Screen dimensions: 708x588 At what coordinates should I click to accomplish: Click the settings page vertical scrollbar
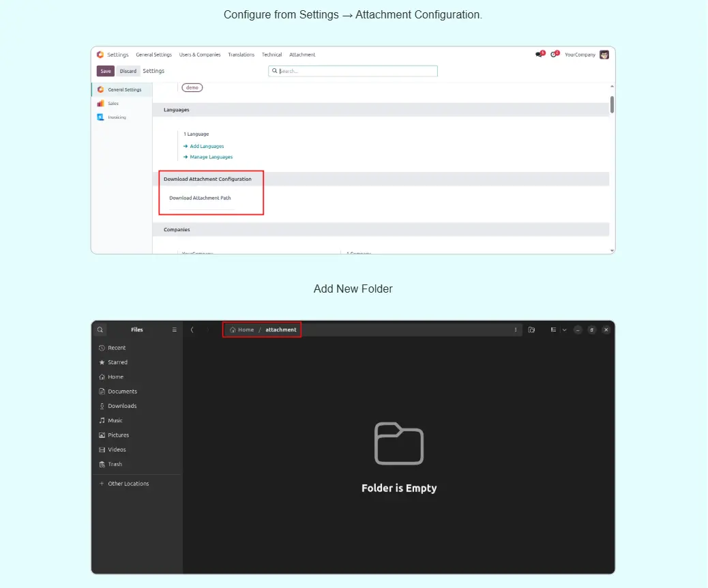[x=612, y=104]
